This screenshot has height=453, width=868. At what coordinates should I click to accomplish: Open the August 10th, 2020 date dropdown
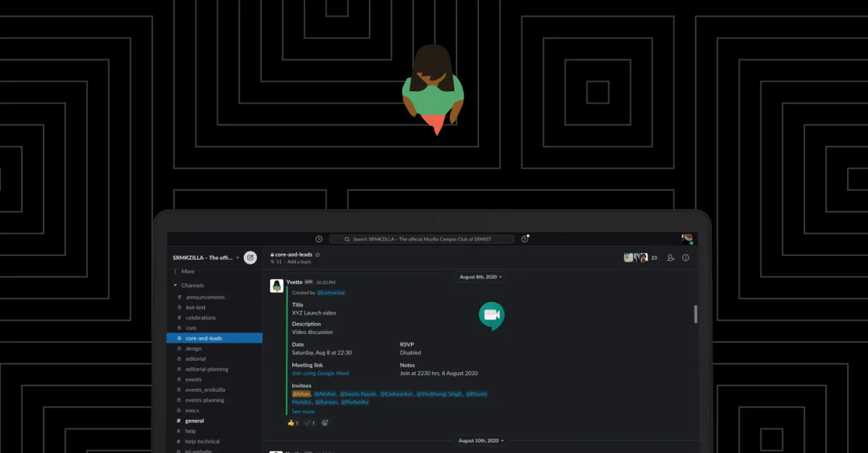[x=481, y=441]
